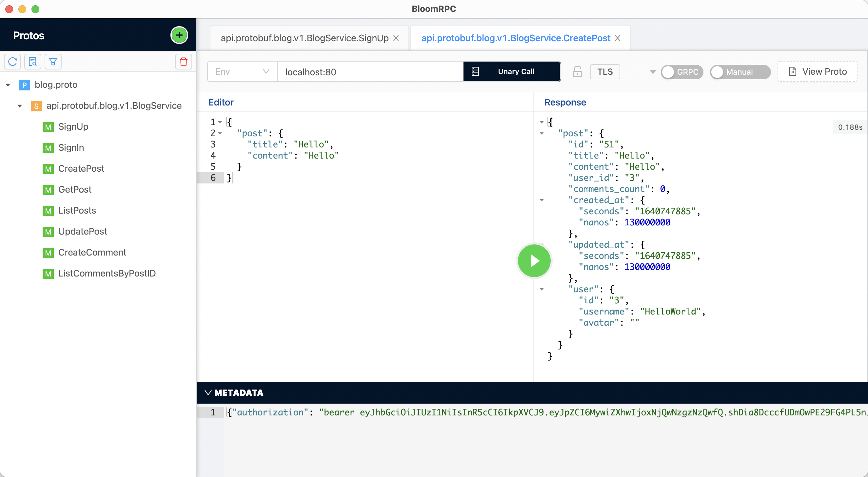Viewport: 868px width, 477px height.
Task: Close the CreatePost tab with its X
Action: pyautogui.click(x=617, y=38)
